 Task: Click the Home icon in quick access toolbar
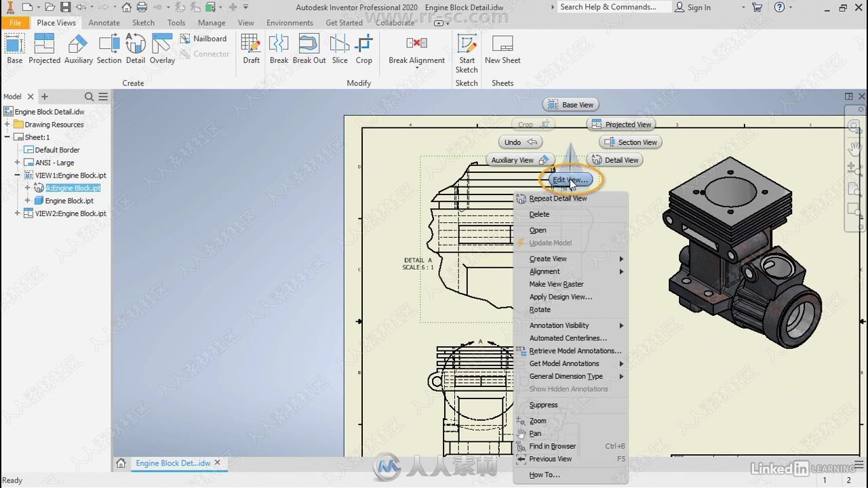click(127, 7)
